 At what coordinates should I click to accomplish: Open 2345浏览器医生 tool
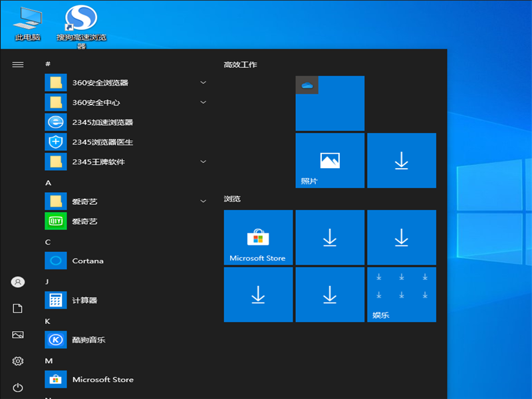[x=98, y=142]
